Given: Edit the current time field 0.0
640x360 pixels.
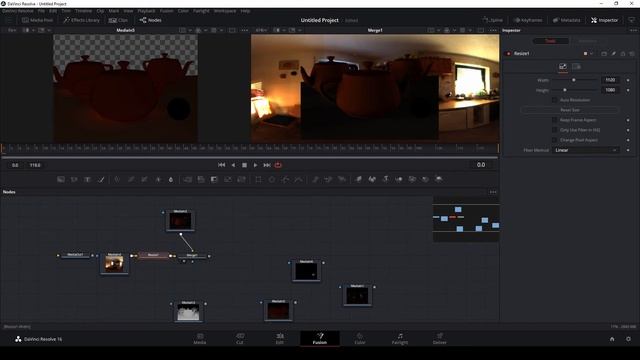Looking at the screenshot, I should tap(481, 165).
